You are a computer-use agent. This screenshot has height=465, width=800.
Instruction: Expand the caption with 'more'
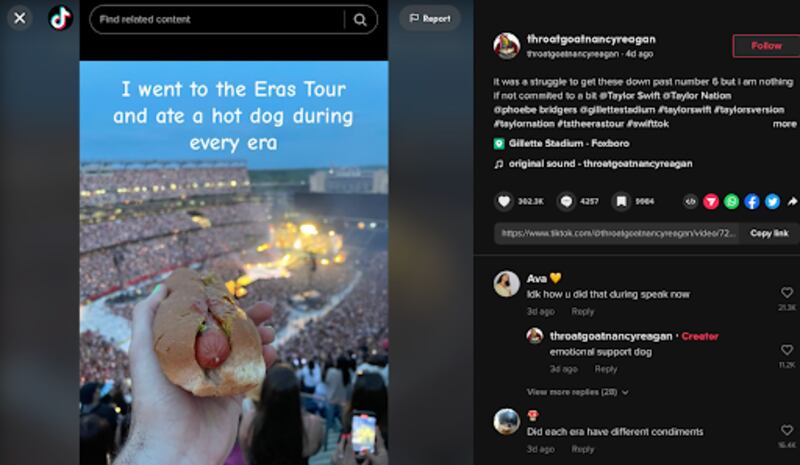coord(784,124)
